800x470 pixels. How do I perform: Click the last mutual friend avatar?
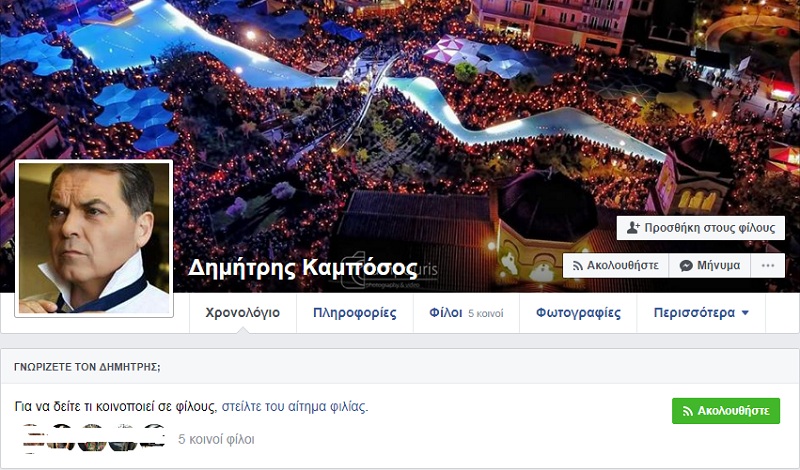point(153,438)
